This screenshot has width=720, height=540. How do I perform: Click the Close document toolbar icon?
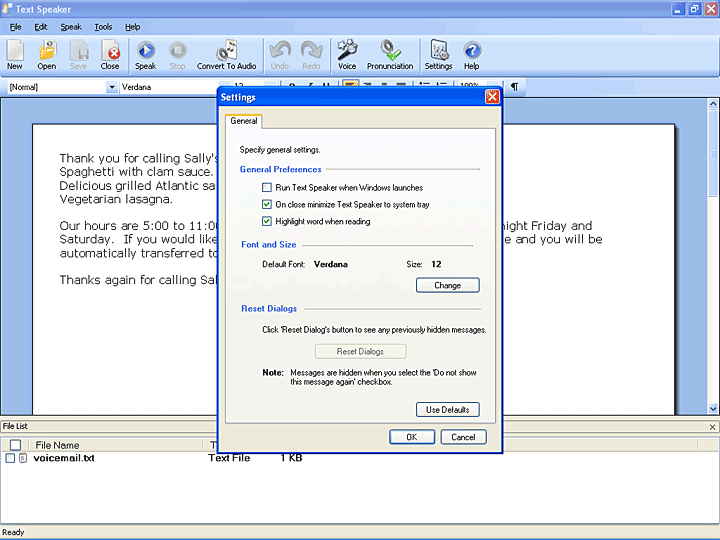(110, 55)
